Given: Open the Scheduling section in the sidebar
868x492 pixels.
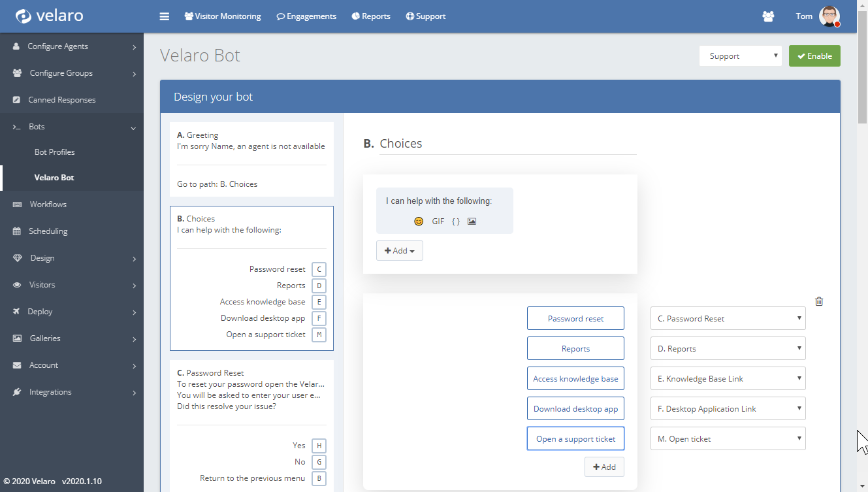Looking at the screenshot, I should (x=48, y=231).
